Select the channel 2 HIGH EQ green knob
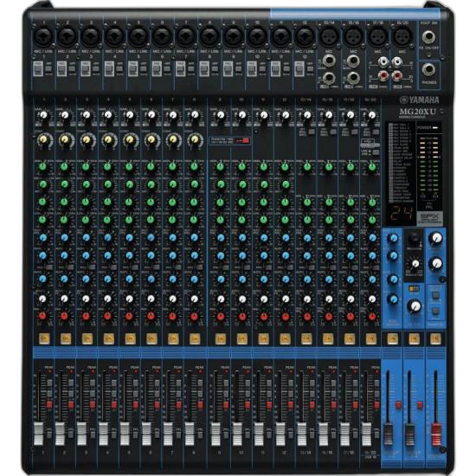 64,167
